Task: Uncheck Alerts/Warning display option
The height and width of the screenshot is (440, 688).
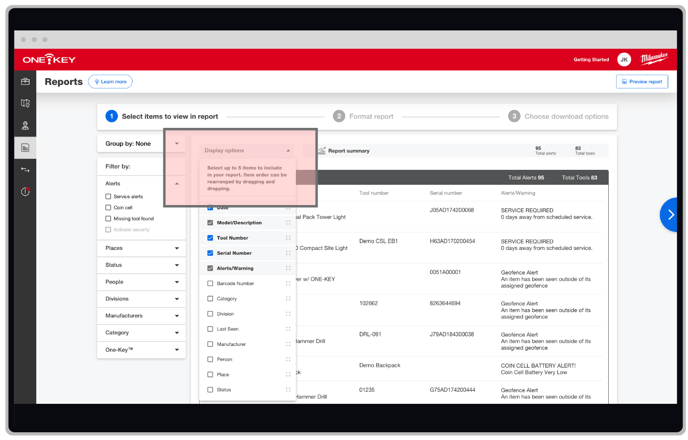Action: 210,268
